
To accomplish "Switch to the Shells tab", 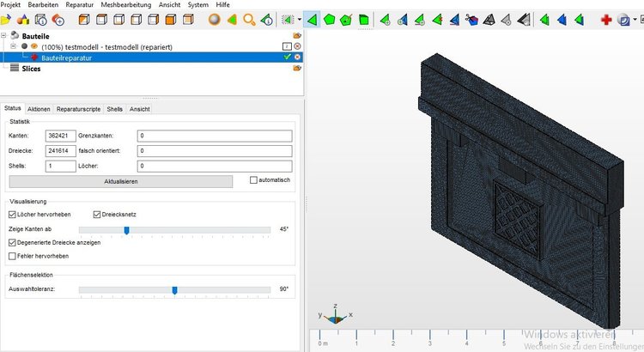I will 114,109.
